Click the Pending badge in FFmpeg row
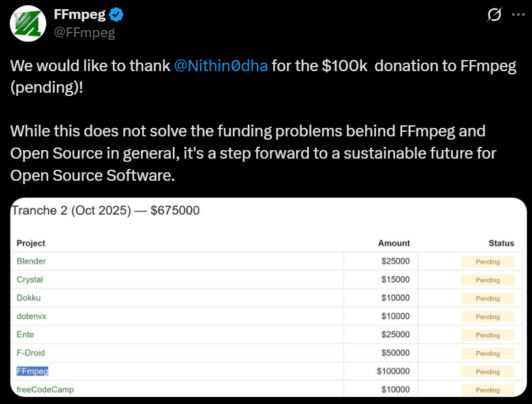 click(x=488, y=371)
